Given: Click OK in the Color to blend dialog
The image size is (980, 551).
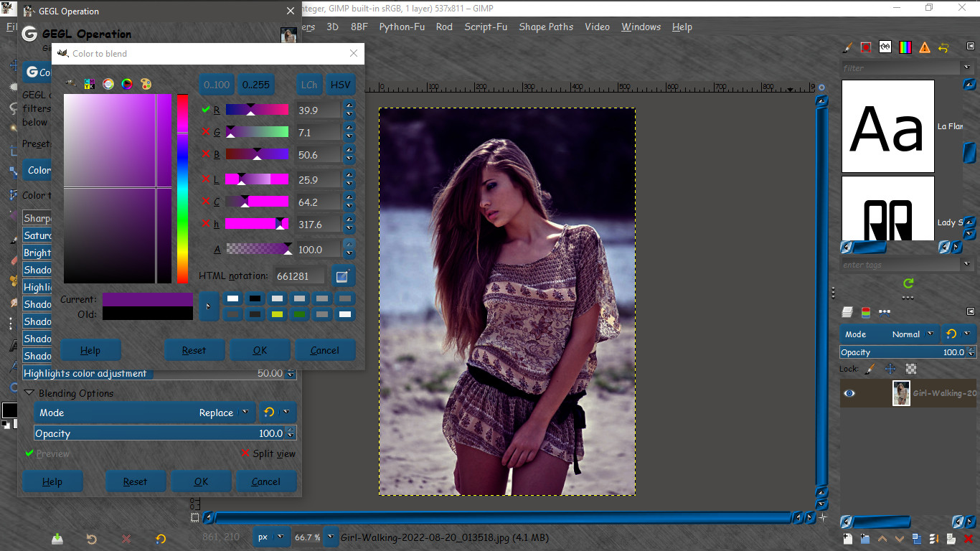Looking at the screenshot, I should tap(260, 350).
